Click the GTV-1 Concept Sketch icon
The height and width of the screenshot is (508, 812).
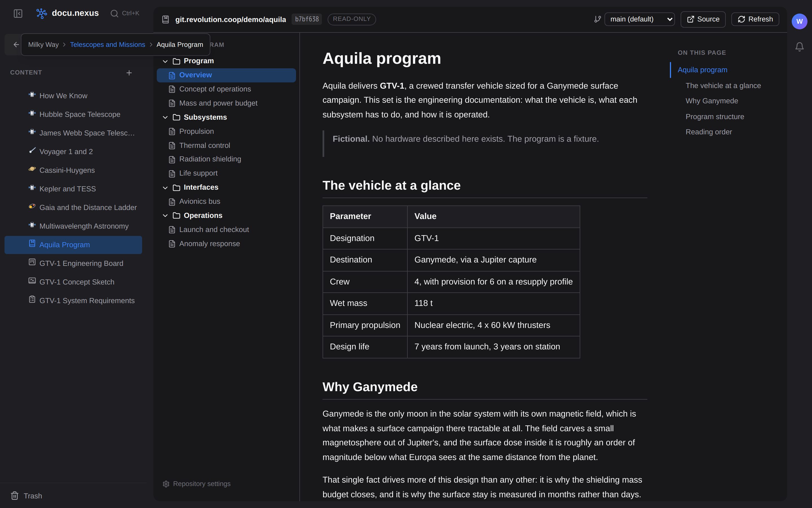point(32,281)
